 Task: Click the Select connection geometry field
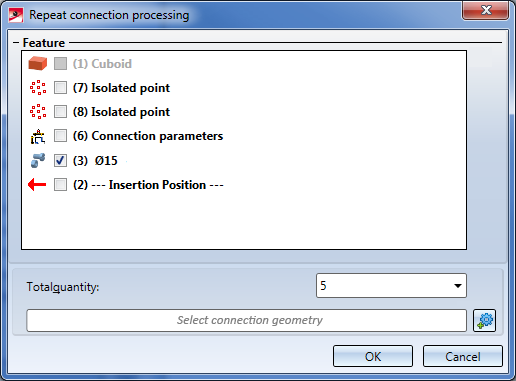point(247,320)
